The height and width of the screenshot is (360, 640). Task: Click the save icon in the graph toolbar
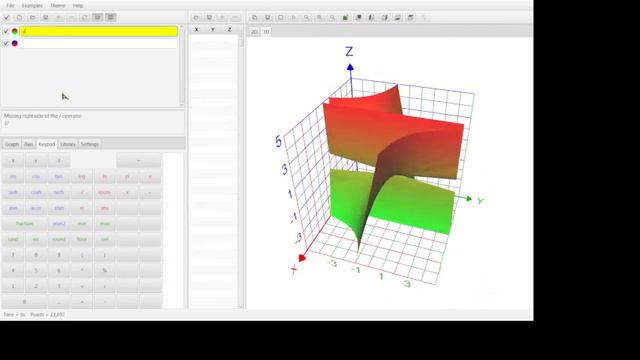click(267, 18)
